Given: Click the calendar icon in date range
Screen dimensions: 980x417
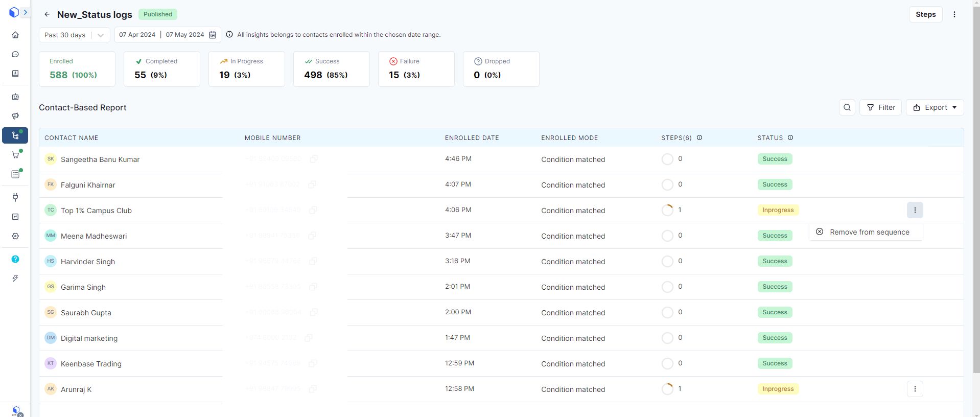Looking at the screenshot, I should pos(213,35).
